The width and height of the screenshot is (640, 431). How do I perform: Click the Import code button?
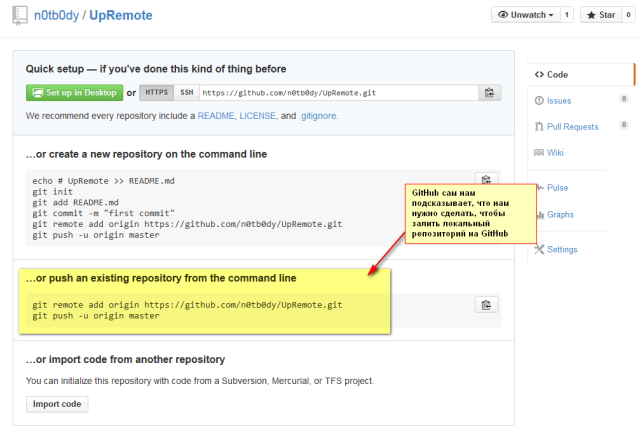(57, 404)
